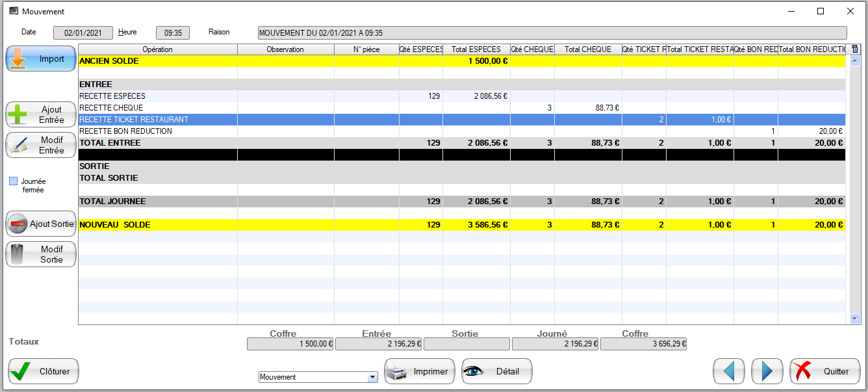Open Détail view with eye icon
This screenshot has height=392, width=868.
pos(496,371)
